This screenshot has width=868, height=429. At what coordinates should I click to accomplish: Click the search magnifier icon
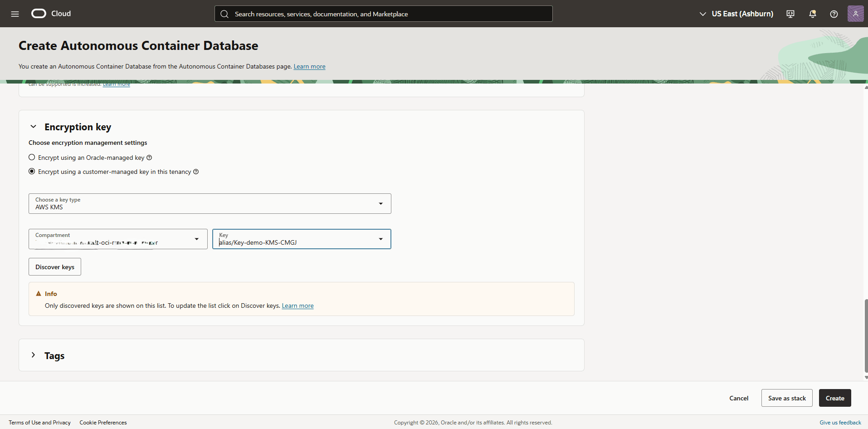point(225,14)
